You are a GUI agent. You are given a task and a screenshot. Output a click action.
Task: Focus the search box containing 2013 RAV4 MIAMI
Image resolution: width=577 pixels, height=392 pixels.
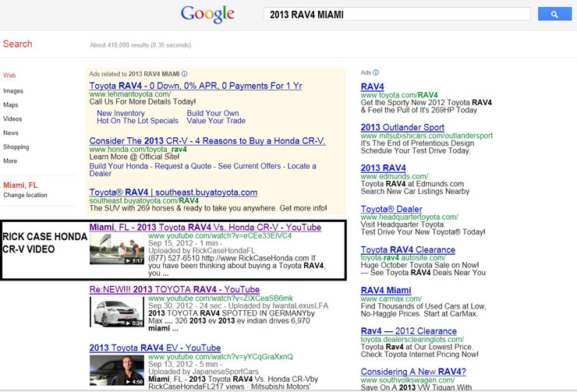pos(397,14)
